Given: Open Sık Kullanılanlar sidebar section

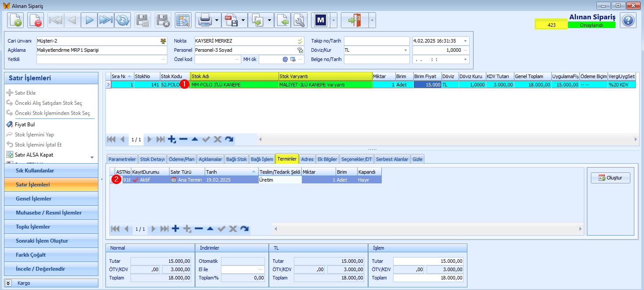Looking at the screenshot, I should [51, 171].
